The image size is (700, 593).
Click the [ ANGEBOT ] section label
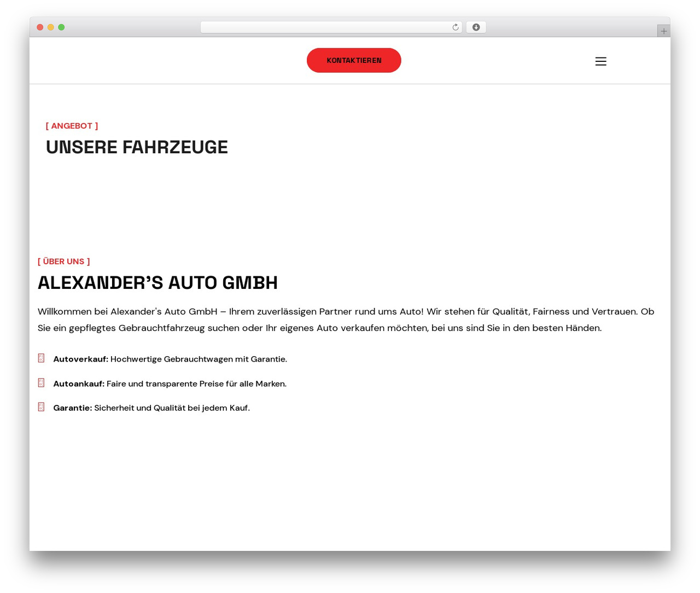coord(72,126)
